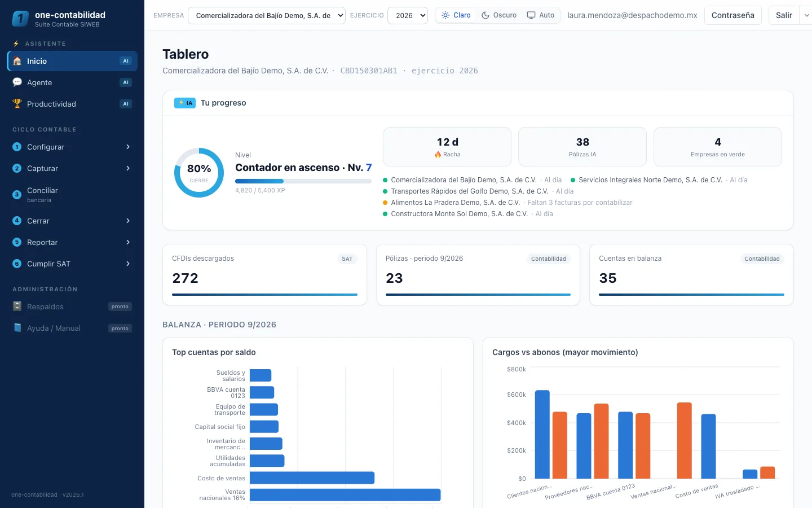Click step 4 circle icon for Cerrar
The image size is (812, 508).
pos(17,221)
